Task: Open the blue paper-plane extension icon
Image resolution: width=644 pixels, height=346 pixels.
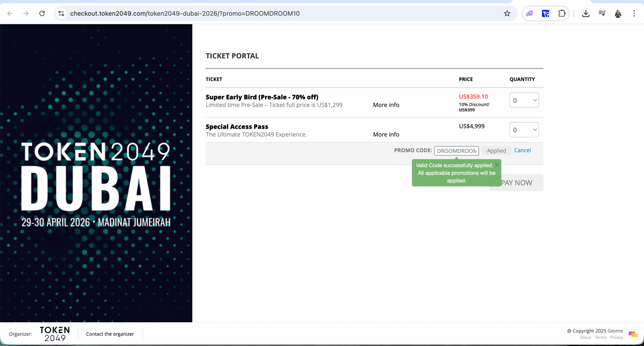Action: coord(545,13)
